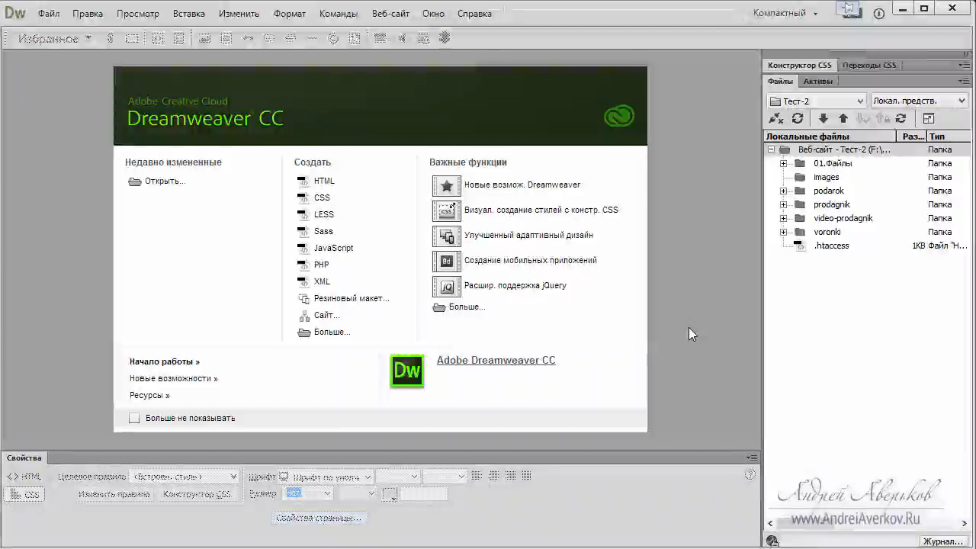Click the Локальные файлы column header
Image resolution: width=976 pixels, height=549 pixels.
(830, 136)
